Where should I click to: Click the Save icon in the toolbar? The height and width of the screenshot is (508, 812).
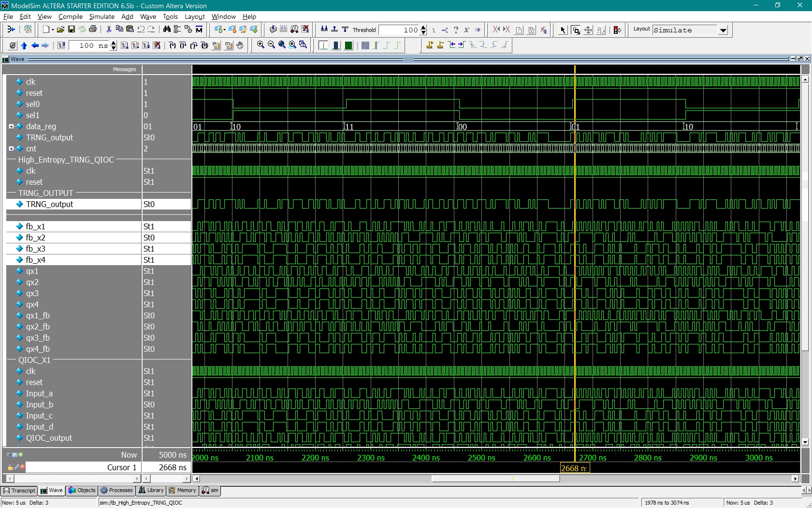(71, 30)
